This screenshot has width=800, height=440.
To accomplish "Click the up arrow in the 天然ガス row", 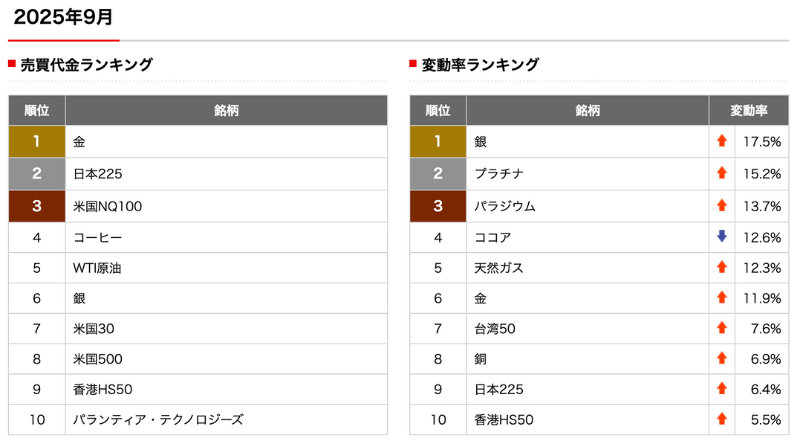I will click(x=722, y=267).
